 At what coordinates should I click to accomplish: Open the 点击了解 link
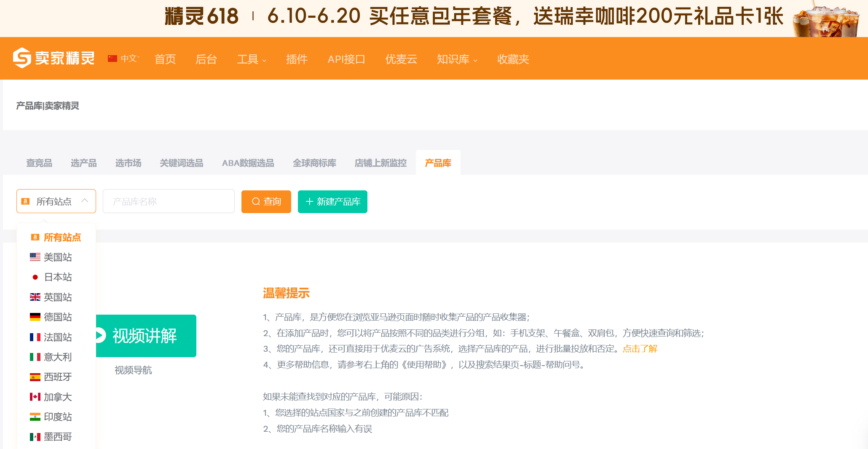[x=640, y=349]
